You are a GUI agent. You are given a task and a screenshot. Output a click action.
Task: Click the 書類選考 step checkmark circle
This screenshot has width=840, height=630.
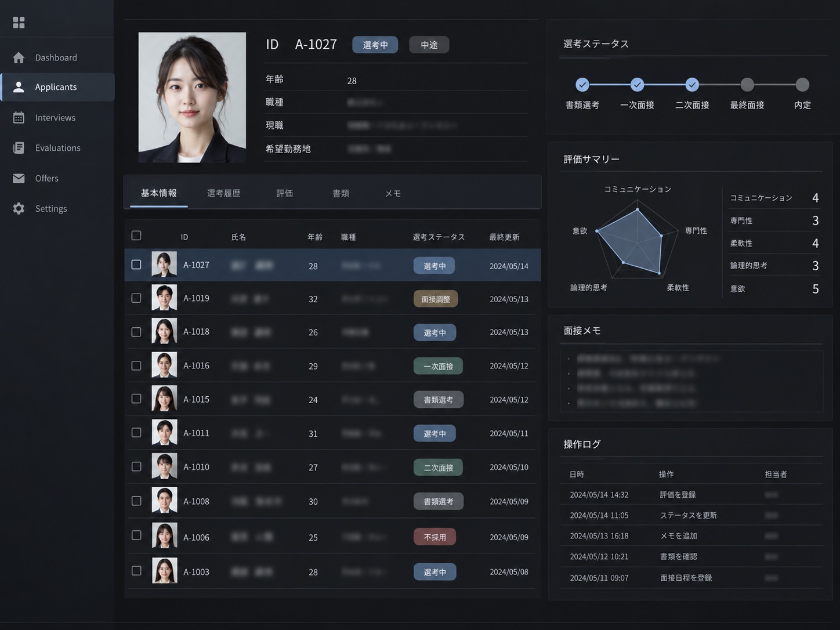[582, 85]
